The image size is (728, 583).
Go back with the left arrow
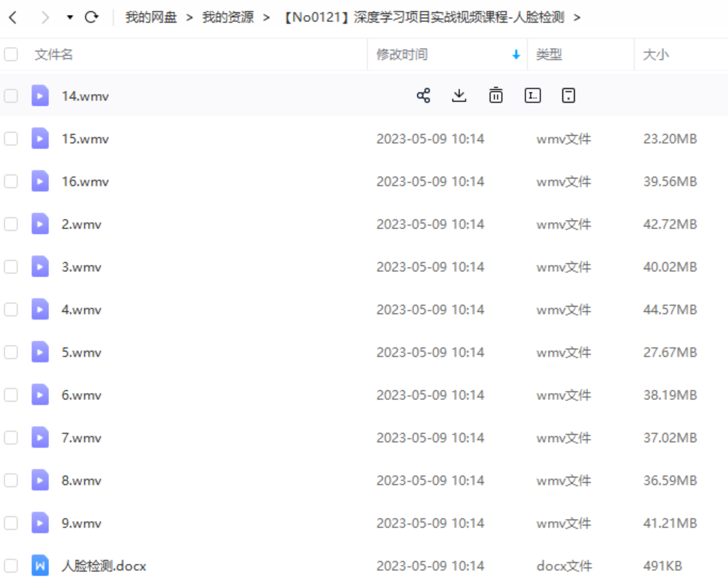(13, 17)
